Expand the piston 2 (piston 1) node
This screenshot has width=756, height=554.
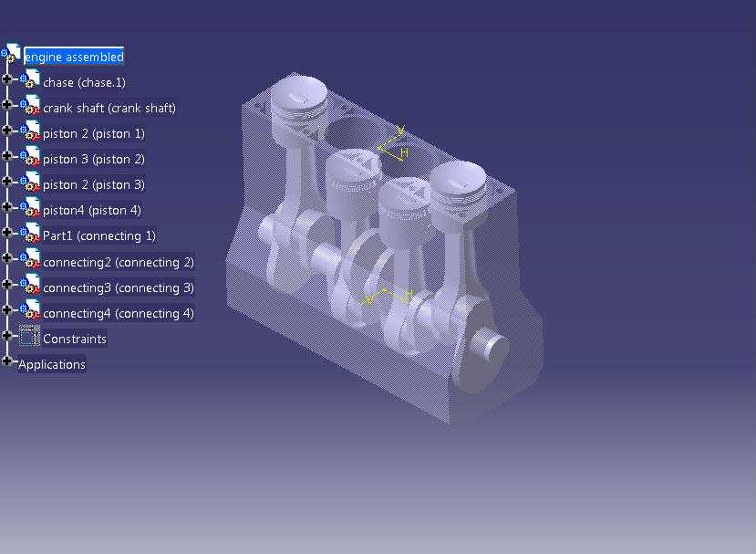tap(6, 130)
